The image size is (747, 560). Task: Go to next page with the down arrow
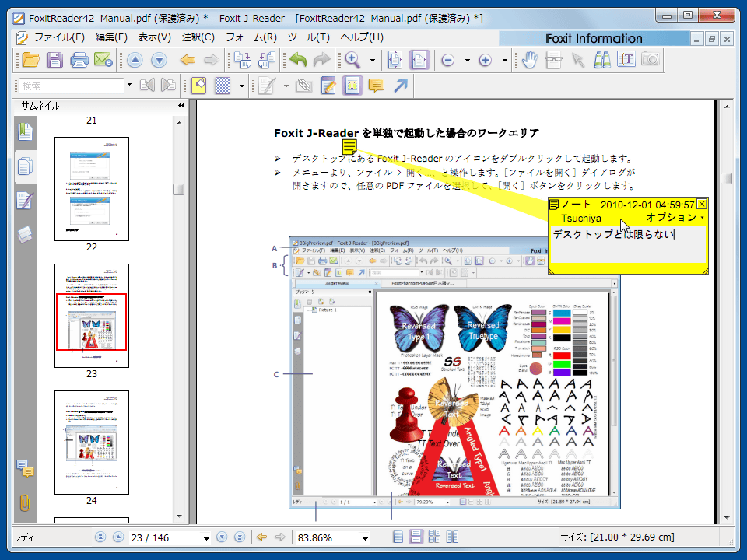159,61
